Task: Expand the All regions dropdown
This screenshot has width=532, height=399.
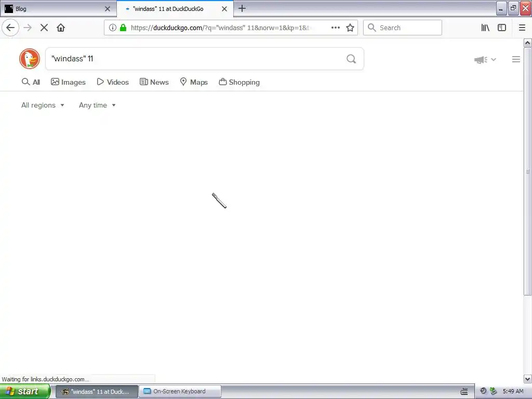Action: (43, 105)
